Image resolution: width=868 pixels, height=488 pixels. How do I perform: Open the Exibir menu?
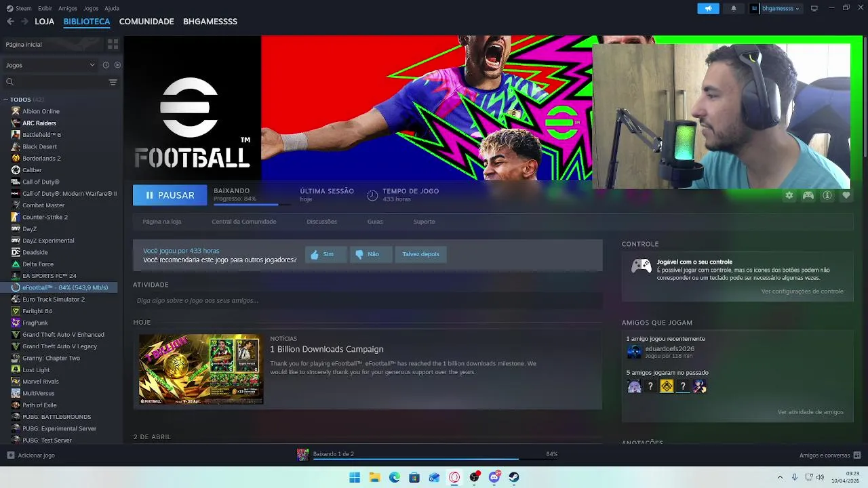tap(45, 8)
